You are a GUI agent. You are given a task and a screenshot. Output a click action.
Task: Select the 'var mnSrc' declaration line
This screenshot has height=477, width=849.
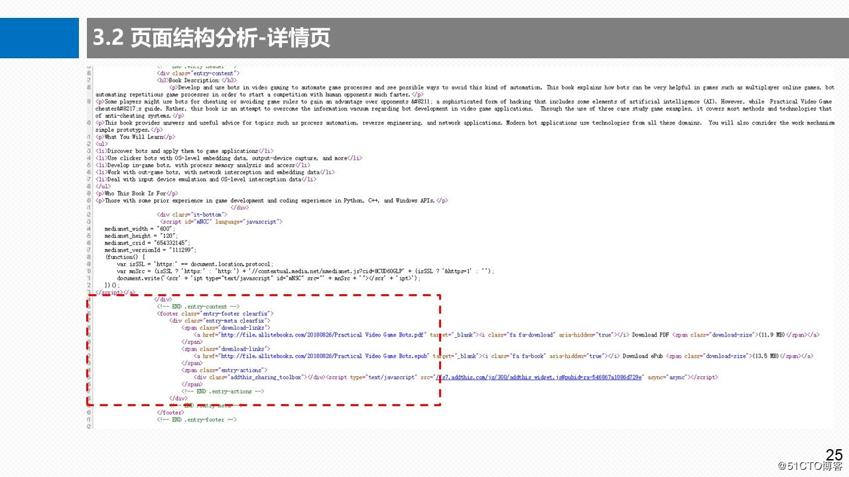pos(305,271)
